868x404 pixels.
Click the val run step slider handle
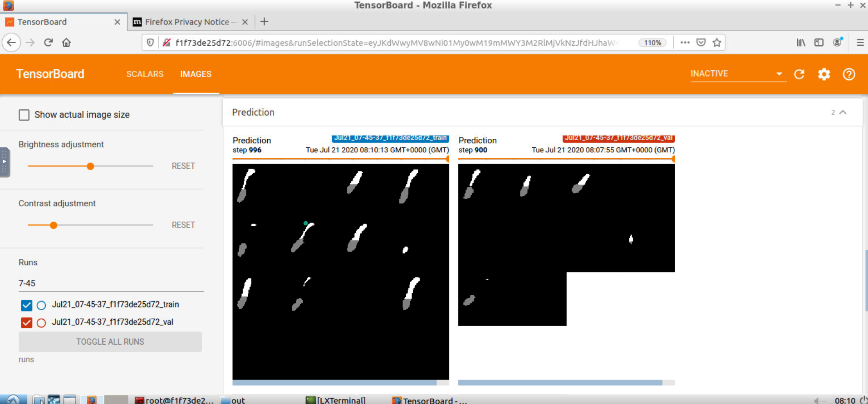[x=673, y=159]
